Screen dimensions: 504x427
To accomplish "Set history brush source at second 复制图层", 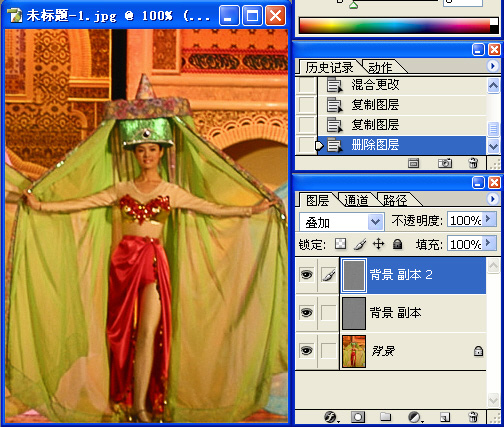I will coord(307,125).
